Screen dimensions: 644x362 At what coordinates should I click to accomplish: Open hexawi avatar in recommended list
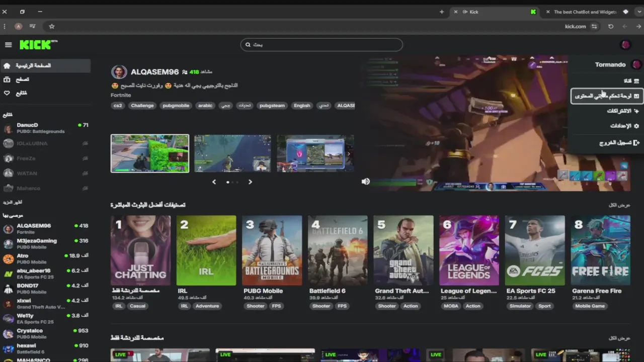tap(8, 349)
